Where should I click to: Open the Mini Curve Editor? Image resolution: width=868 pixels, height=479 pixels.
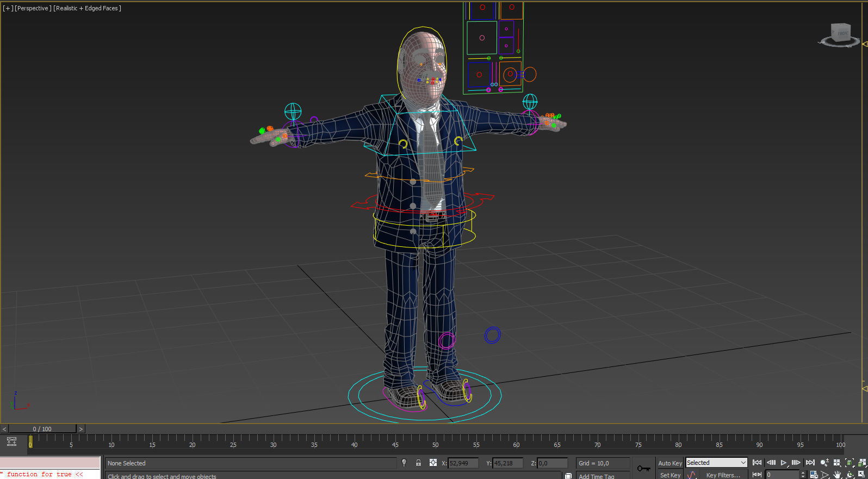coord(11,441)
